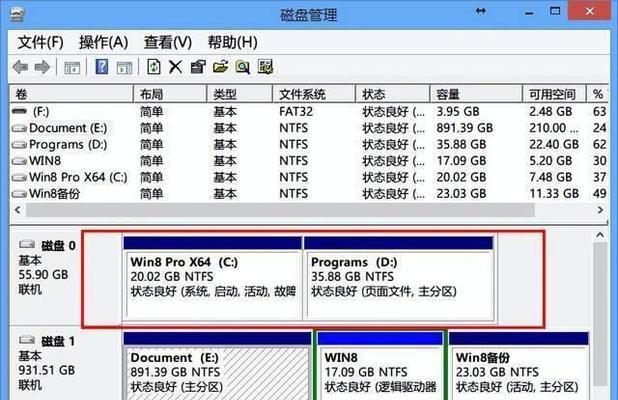Click the horizontal scrollbar thumb in volume list
This screenshot has width=618, height=400.
(x=280, y=210)
